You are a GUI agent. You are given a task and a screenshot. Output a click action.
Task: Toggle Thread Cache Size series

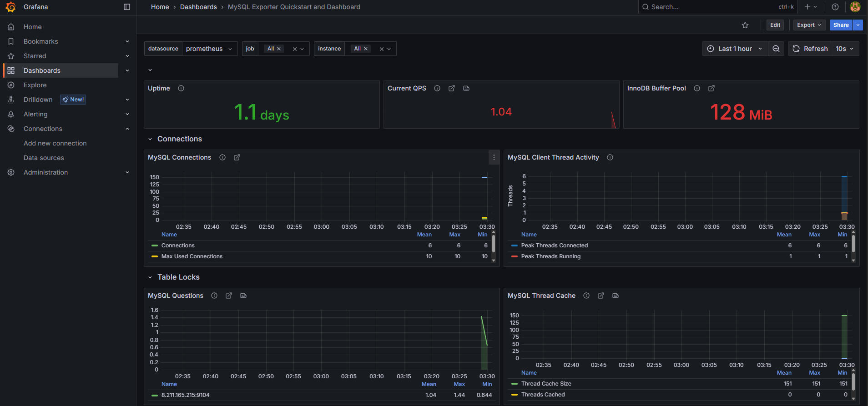click(x=546, y=384)
